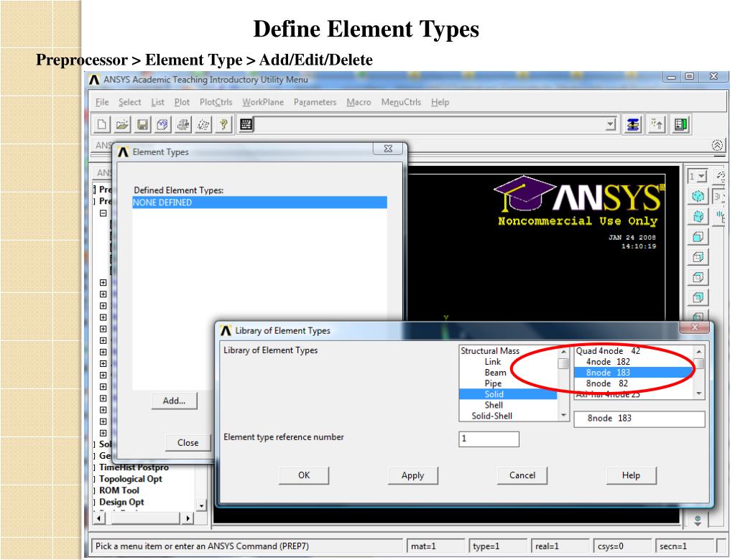Open the Macro menu
The image size is (735, 560).
tap(359, 102)
